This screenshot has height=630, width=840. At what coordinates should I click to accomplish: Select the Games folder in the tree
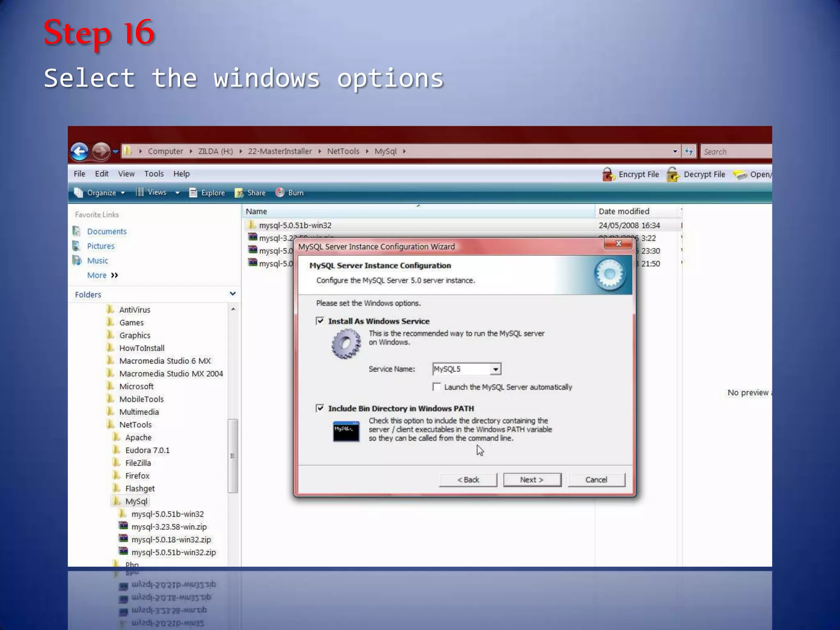131,322
